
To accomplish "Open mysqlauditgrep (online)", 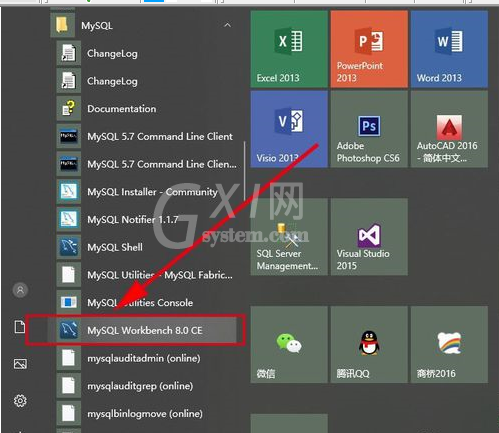I will point(140,386).
